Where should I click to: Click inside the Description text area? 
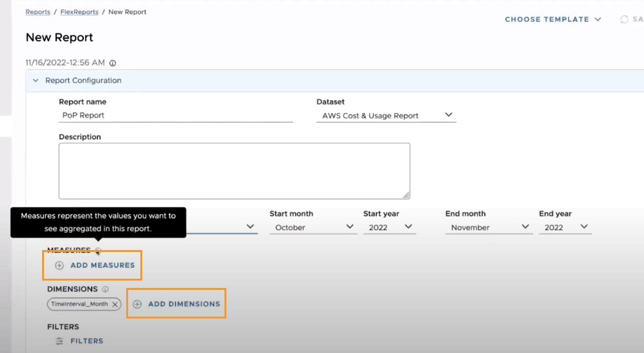(234, 171)
